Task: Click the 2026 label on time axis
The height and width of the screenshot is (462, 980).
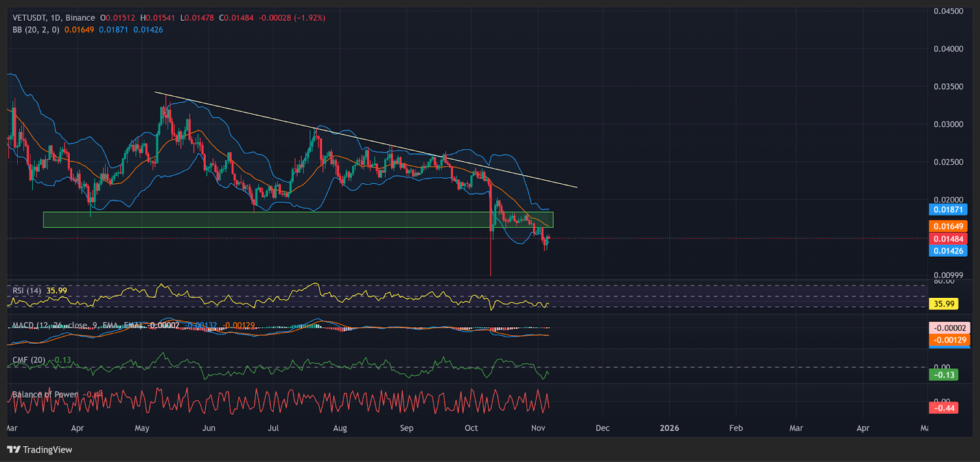Action: pyautogui.click(x=669, y=428)
